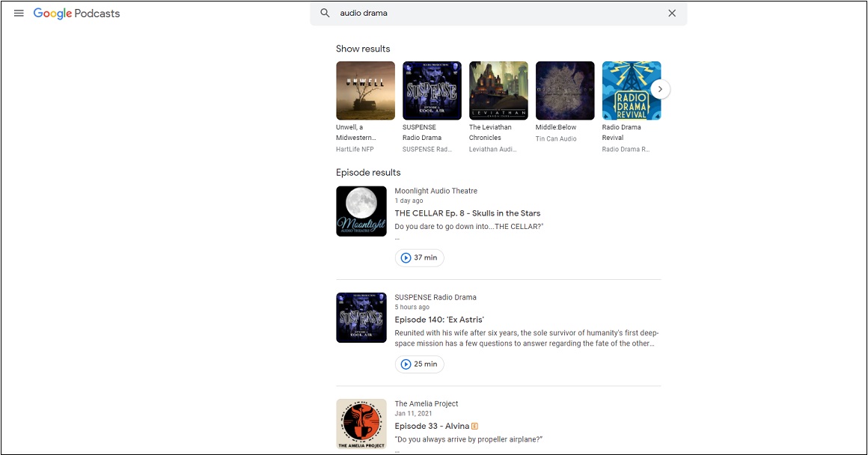This screenshot has height=455, width=868.
Task: Open the SUSPENSE Radio Drama show cover
Action: (432, 91)
